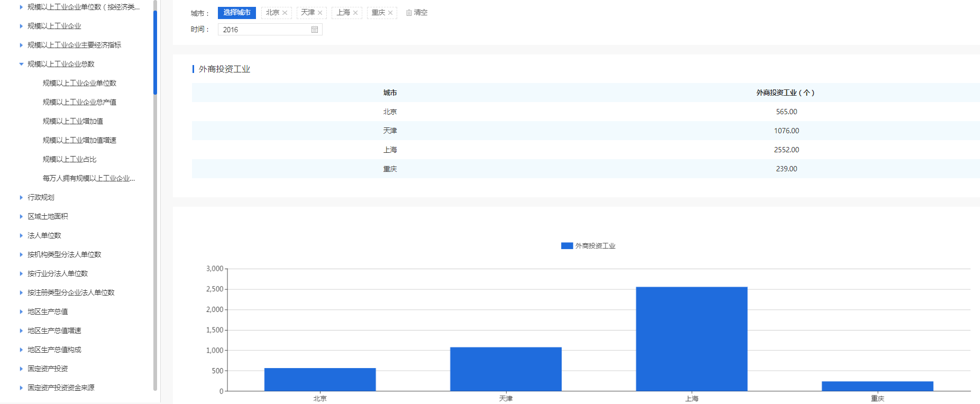Remove the 上海 city tag

tap(355, 13)
